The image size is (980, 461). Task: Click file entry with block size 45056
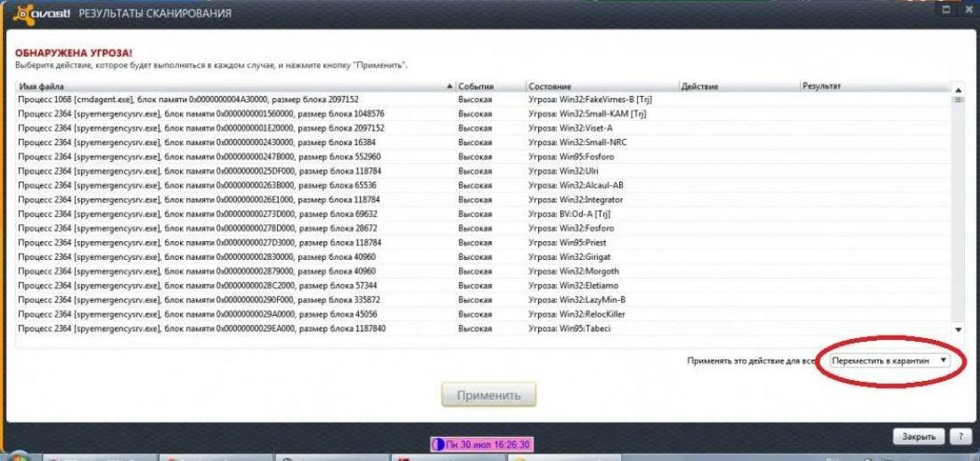(x=197, y=314)
